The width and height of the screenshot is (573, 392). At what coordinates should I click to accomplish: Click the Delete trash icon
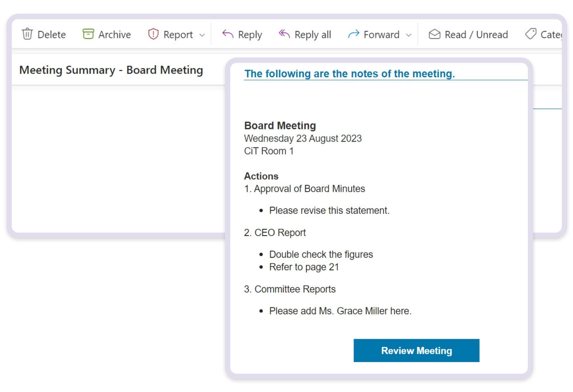click(x=27, y=34)
